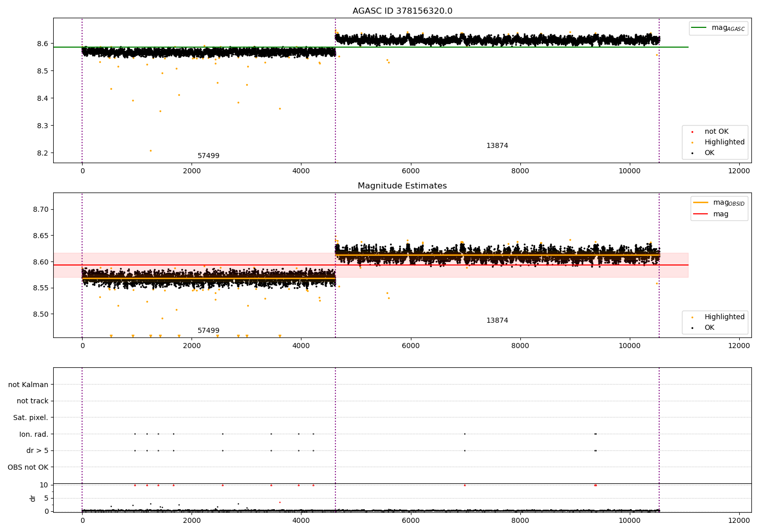This screenshot has width=760, height=532.
Task: Click y-tick '5' on the dr plot
Action: [47, 498]
